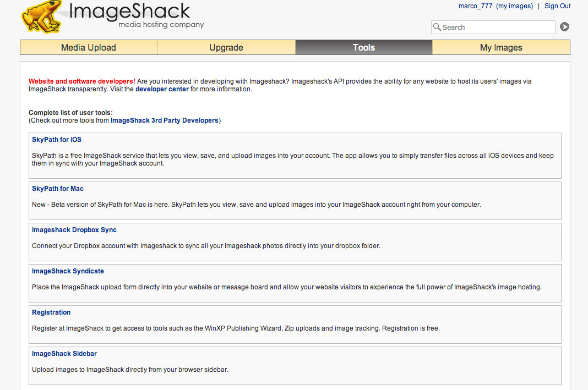Sign Out of the account
588x390 pixels.
click(557, 6)
